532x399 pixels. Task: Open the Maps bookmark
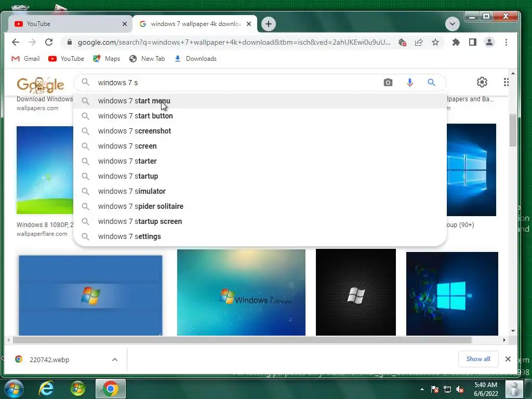point(107,59)
